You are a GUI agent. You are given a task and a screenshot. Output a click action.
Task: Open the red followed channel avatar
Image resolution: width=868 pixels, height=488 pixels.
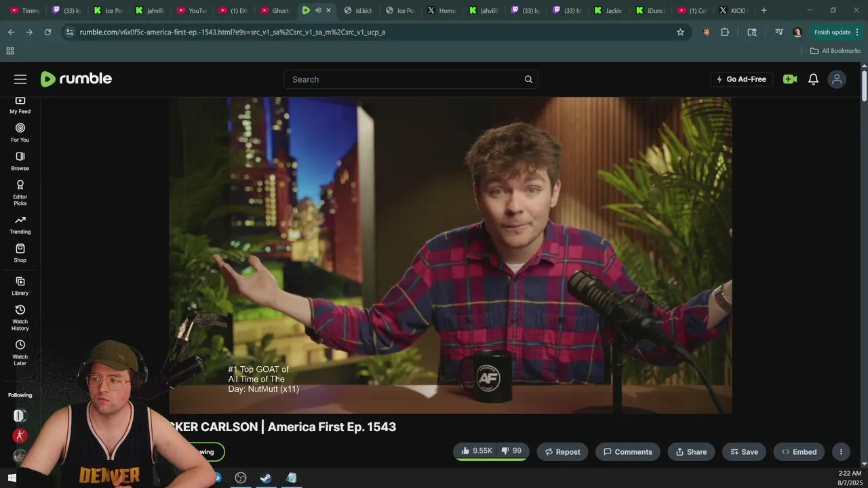point(20,436)
